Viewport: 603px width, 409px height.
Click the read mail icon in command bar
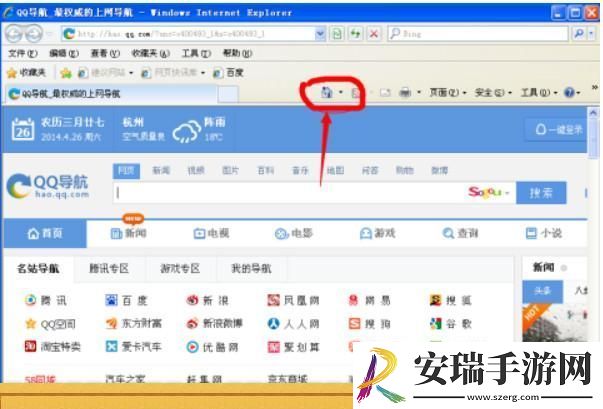[x=385, y=92]
